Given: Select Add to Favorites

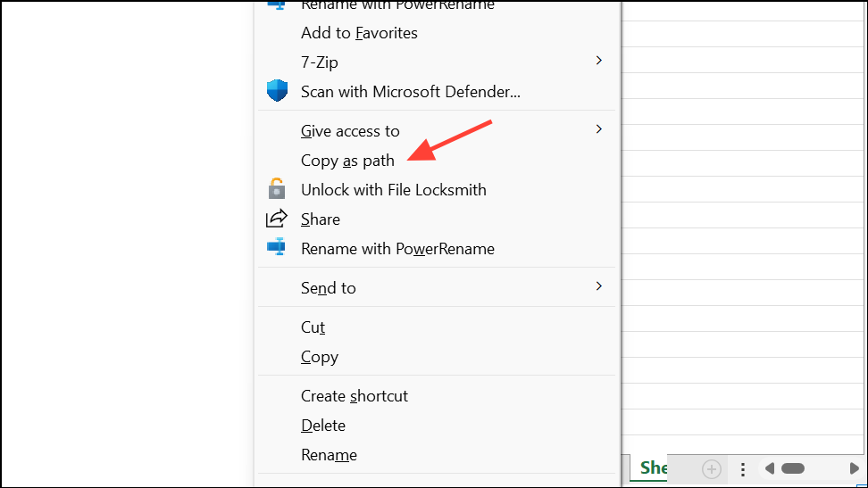Looking at the screenshot, I should coord(359,33).
